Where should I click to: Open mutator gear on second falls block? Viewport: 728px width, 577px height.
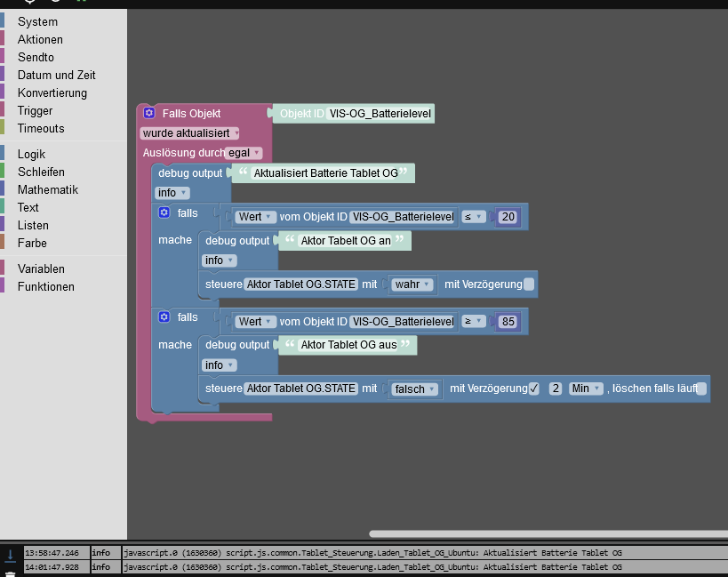[164, 317]
